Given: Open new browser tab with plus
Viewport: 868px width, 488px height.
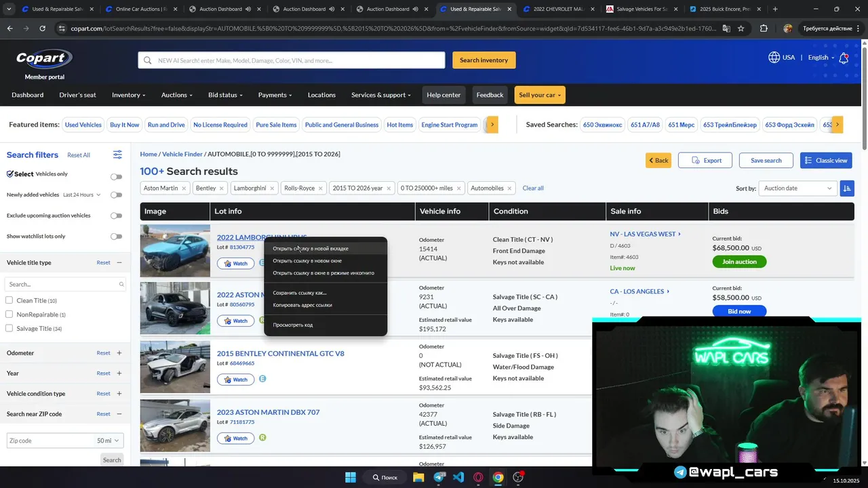Looking at the screenshot, I should 775,9.
